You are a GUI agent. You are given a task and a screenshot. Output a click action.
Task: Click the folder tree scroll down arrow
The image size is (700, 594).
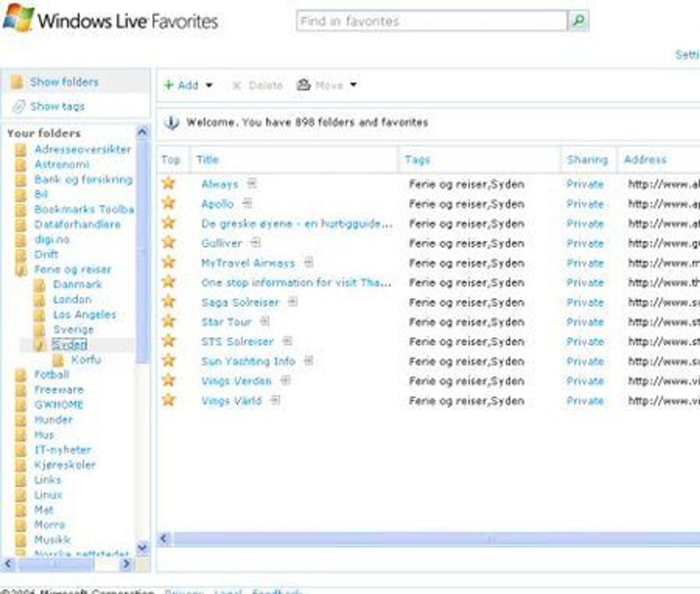click(142, 547)
